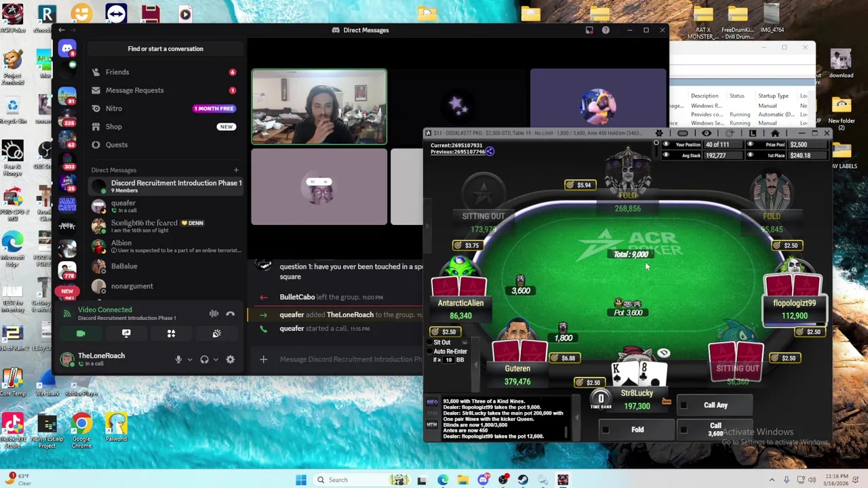Collapse sit-out options panel arrow
This screenshot has width=868, height=488.
476,364
